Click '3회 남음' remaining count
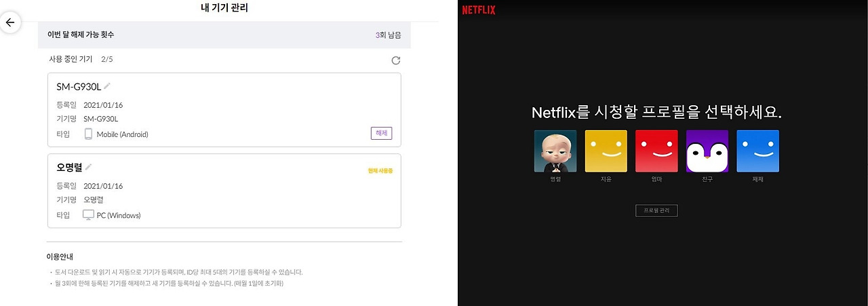The height and width of the screenshot is (306, 868). (388, 34)
